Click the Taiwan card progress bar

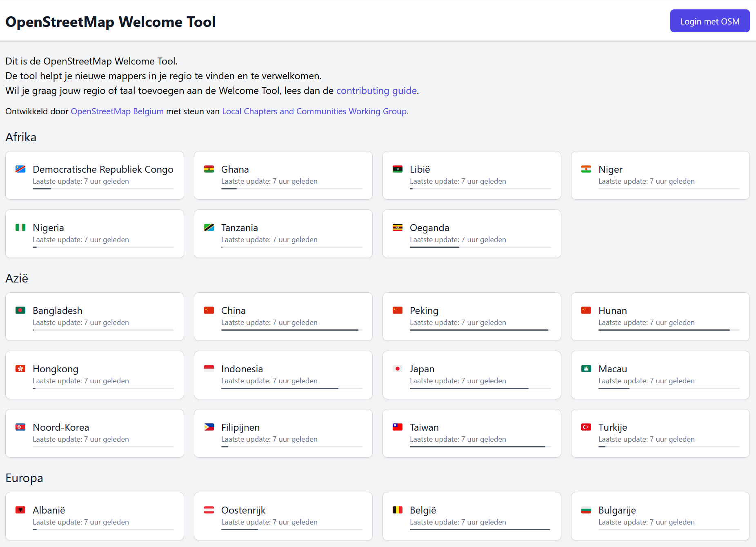point(480,447)
